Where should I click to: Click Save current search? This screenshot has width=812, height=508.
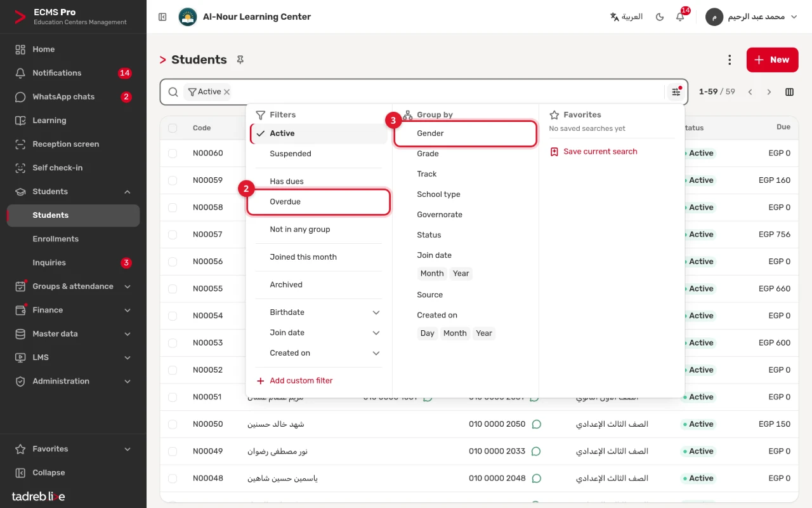pyautogui.click(x=593, y=152)
